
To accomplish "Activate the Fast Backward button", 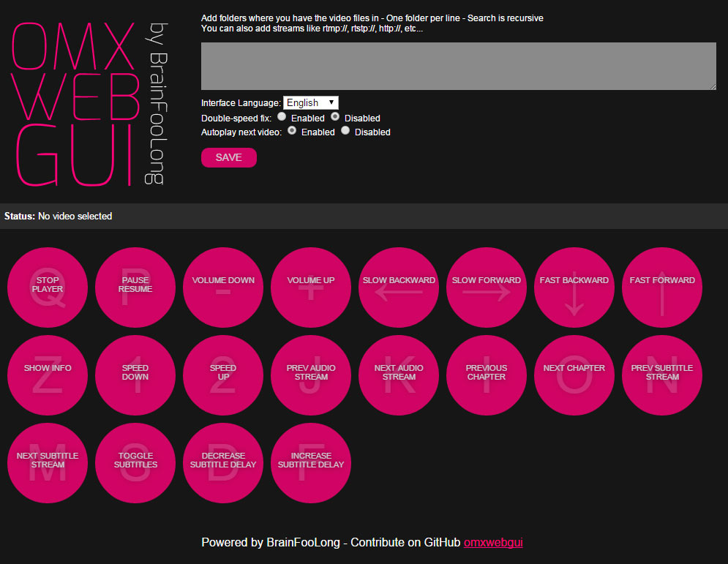I will pos(574,287).
